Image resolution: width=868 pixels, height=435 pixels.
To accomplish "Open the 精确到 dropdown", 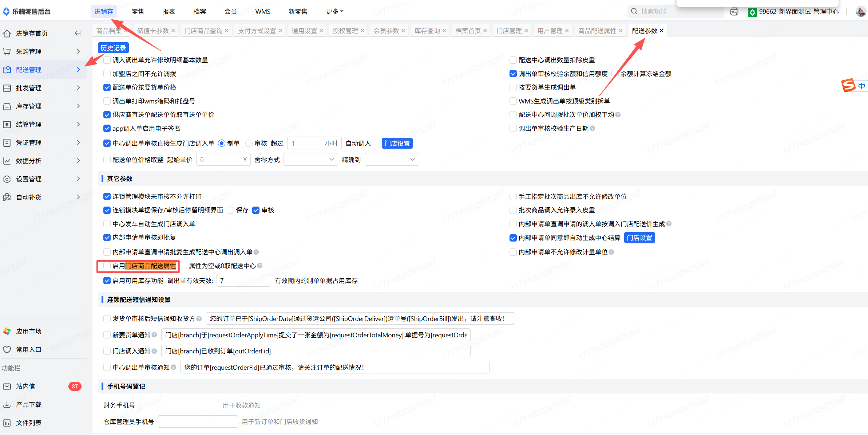I will (x=392, y=160).
